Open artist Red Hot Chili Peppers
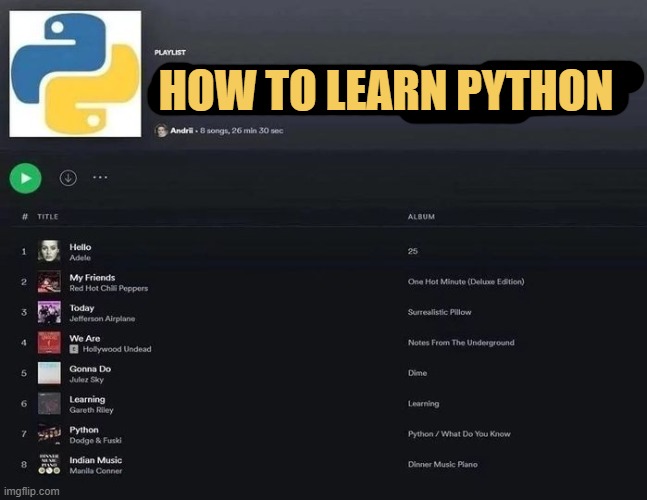Image resolution: width=647 pixels, height=500 pixels. (x=109, y=288)
